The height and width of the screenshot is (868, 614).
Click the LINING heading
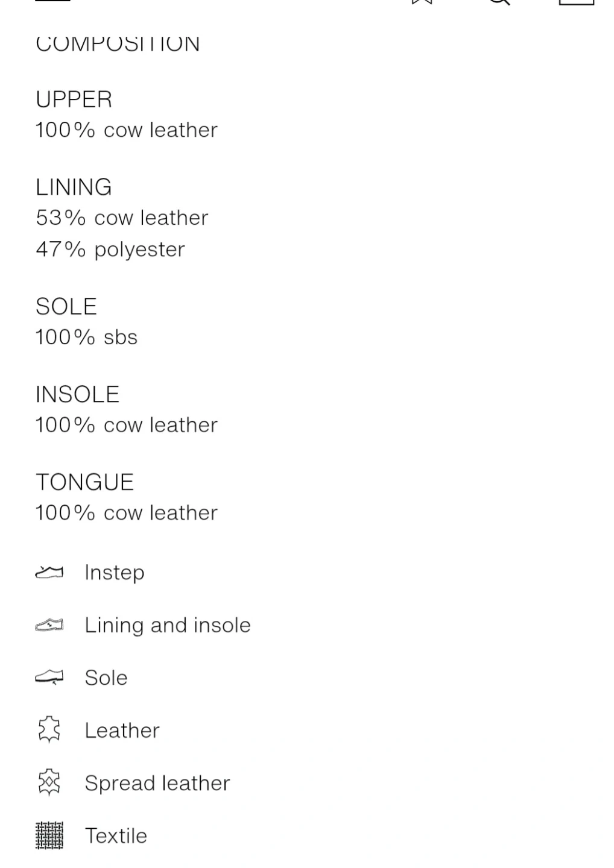pyautogui.click(x=74, y=187)
